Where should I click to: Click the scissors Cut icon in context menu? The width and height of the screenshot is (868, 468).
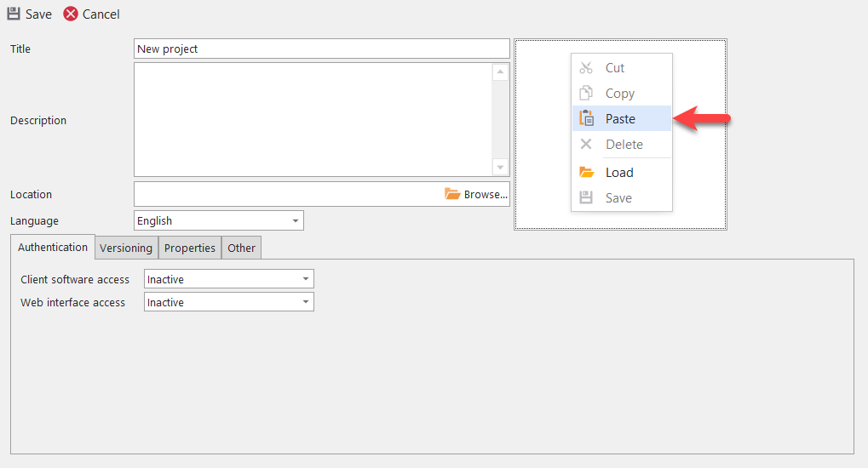(586, 68)
